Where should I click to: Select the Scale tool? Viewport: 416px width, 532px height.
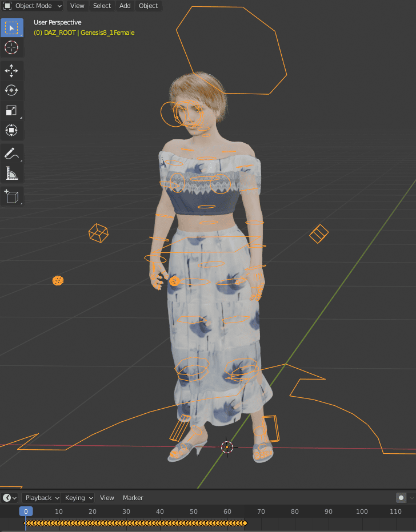[12, 111]
